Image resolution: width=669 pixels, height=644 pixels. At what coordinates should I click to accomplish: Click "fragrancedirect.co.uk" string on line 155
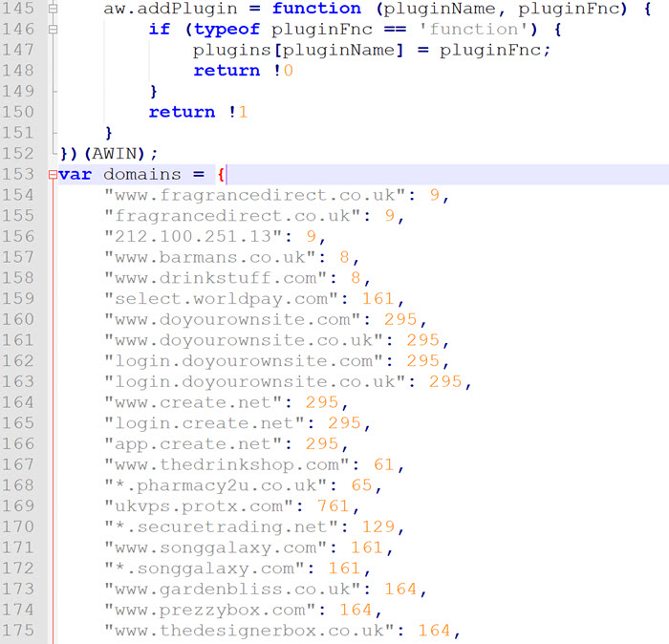pos(232,216)
